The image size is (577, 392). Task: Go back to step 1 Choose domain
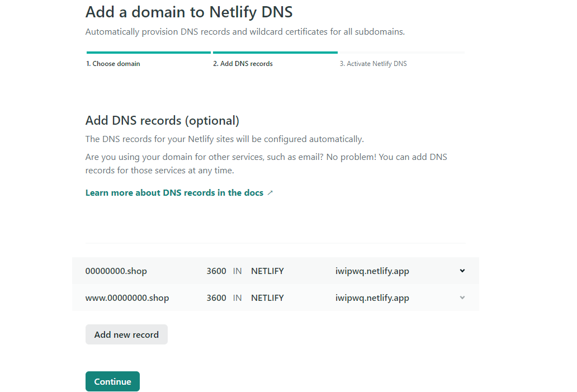click(x=113, y=64)
